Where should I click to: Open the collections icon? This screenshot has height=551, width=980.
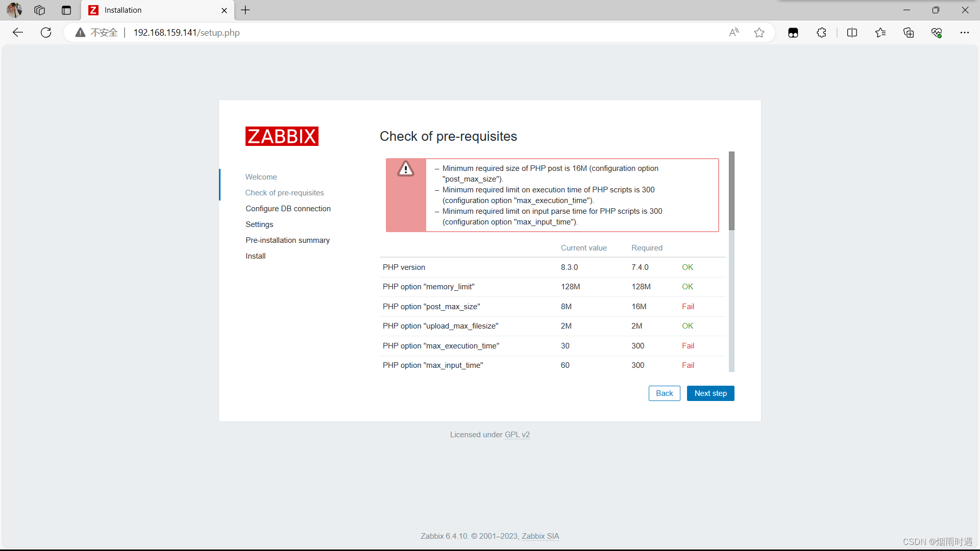coord(909,33)
